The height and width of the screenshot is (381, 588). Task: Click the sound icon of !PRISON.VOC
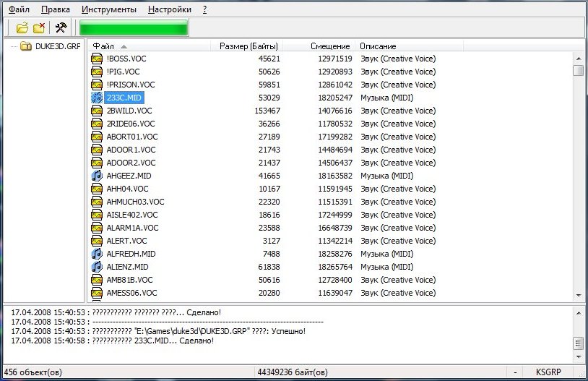point(97,85)
